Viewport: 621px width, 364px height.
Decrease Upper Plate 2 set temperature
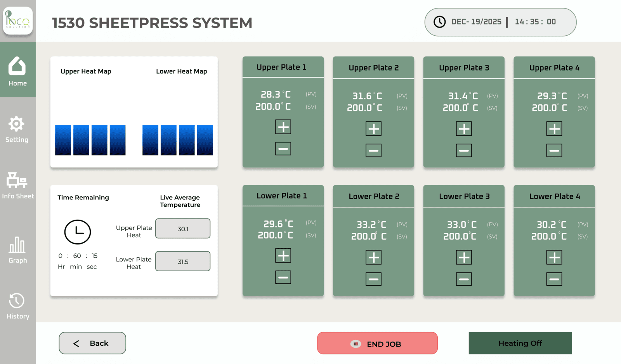[373, 151]
